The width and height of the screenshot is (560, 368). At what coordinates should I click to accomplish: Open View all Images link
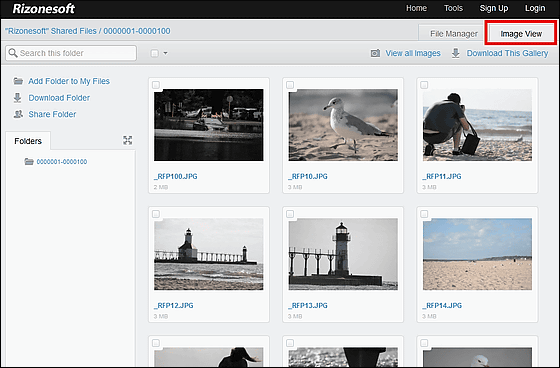point(412,53)
